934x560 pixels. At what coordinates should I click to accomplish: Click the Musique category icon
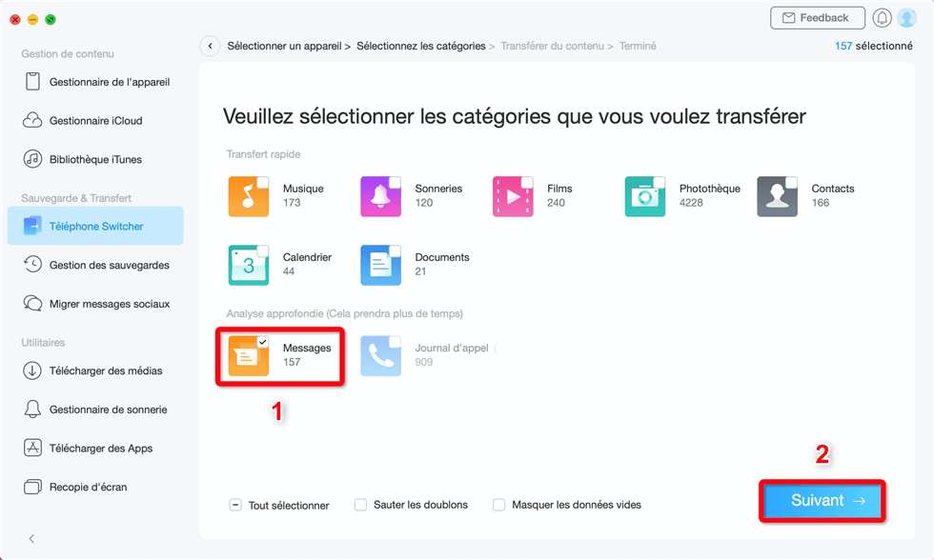tap(248, 196)
